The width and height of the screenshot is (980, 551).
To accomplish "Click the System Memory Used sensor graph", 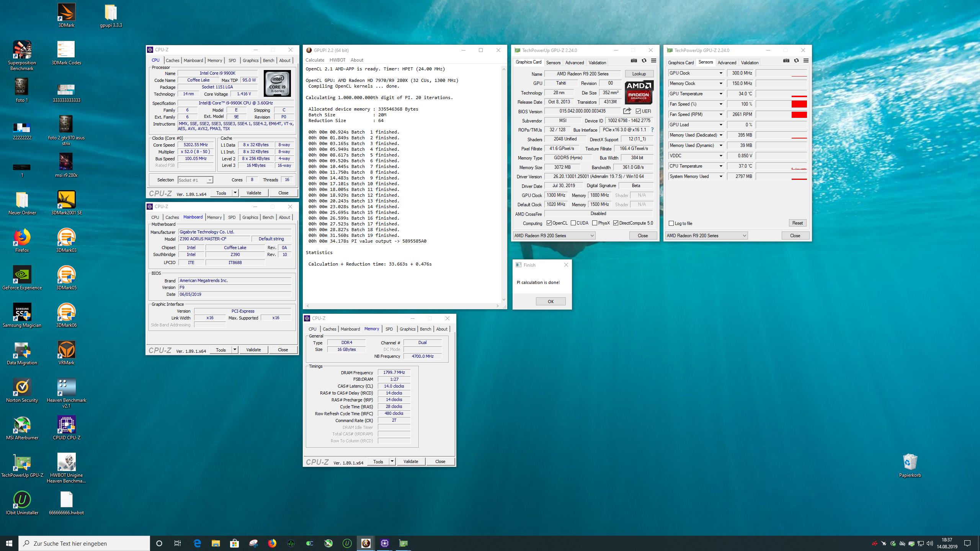I will coord(781,176).
